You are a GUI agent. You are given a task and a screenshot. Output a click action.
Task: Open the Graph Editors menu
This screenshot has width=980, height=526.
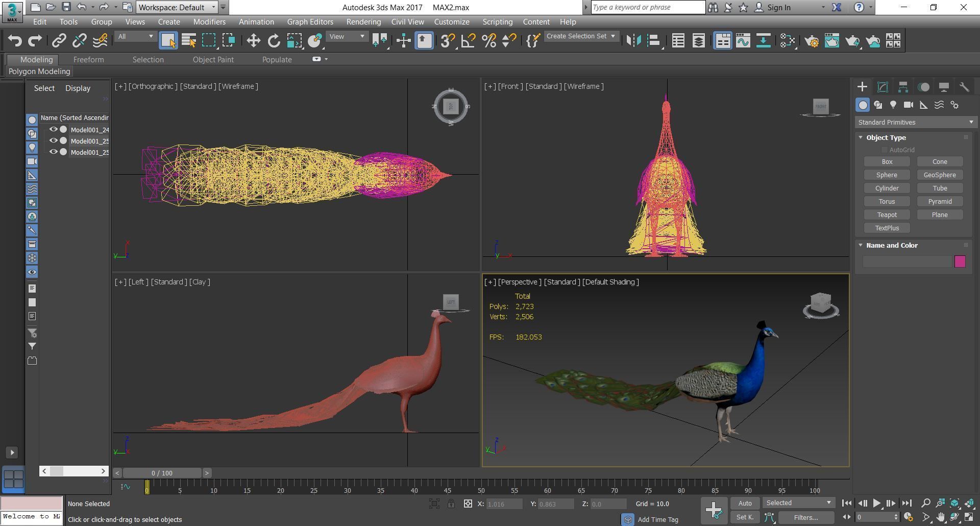pos(310,22)
